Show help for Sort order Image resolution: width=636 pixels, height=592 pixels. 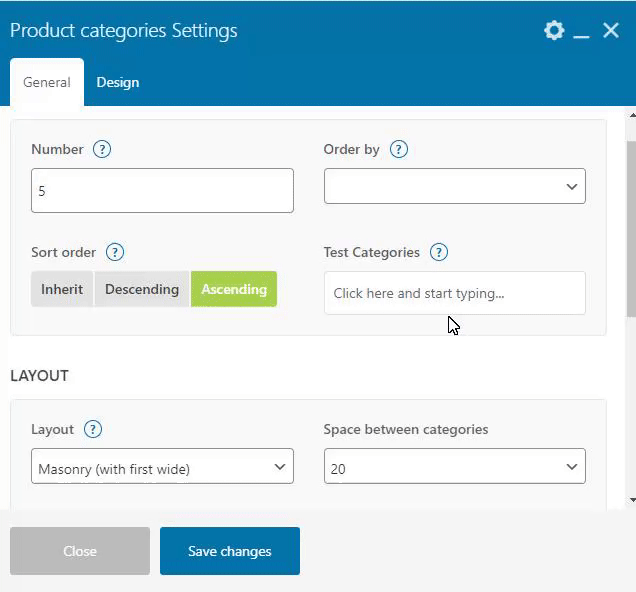pos(115,252)
